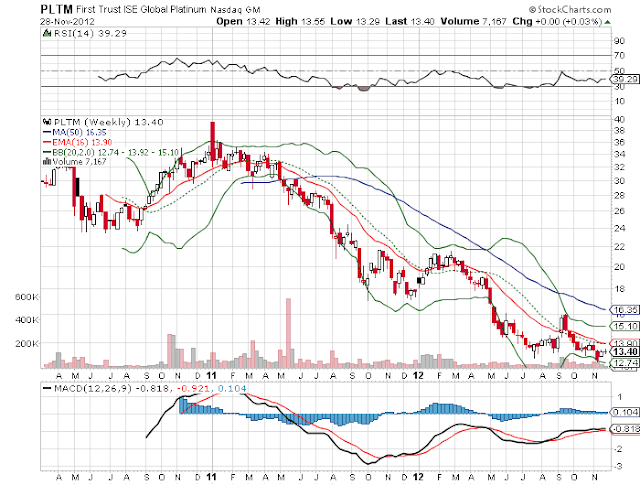Click the bold 12 year marker under volume
The image size is (640, 485).
419,375
